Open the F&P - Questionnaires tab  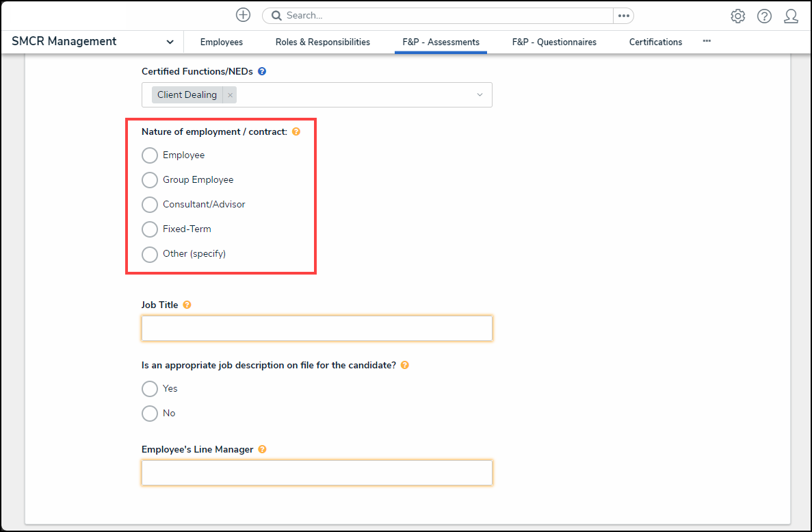click(x=554, y=42)
